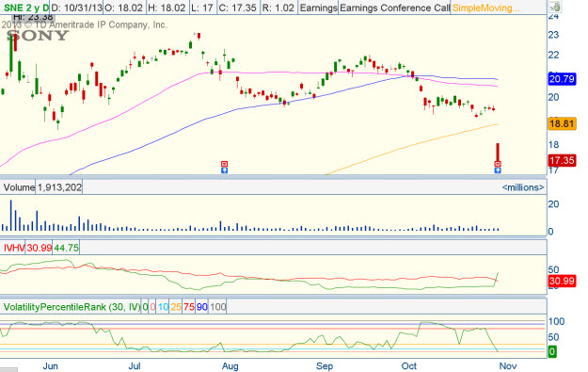This screenshot has height=372, width=588.
Task: Click the red 30.99 value in IVHV header
Action: 39,248
